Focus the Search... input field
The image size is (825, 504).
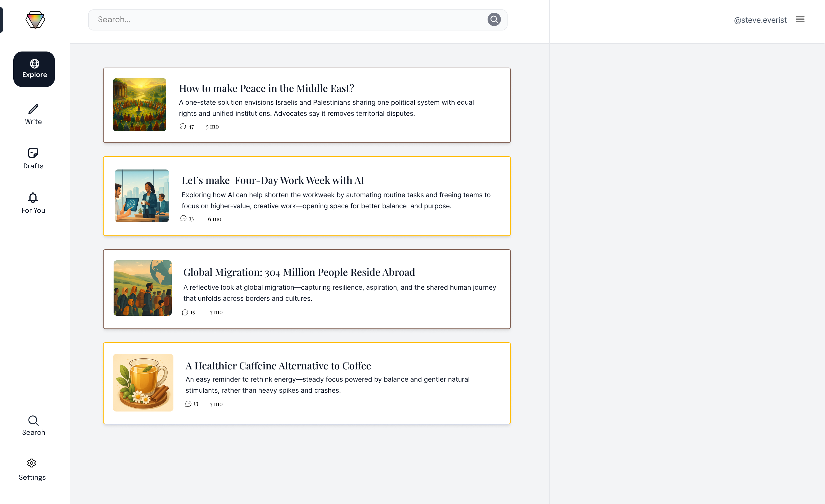tap(288, 20)
